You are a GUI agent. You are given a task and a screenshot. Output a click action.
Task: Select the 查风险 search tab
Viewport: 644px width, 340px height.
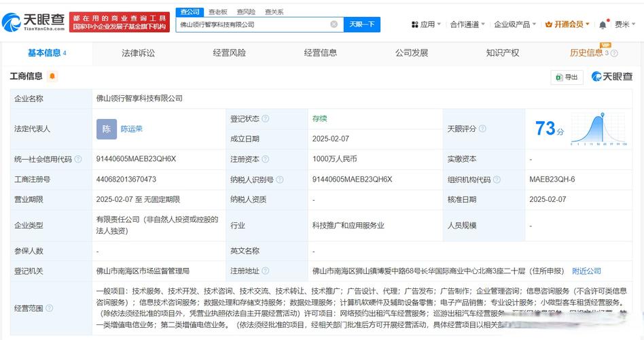tap(246, 12)
